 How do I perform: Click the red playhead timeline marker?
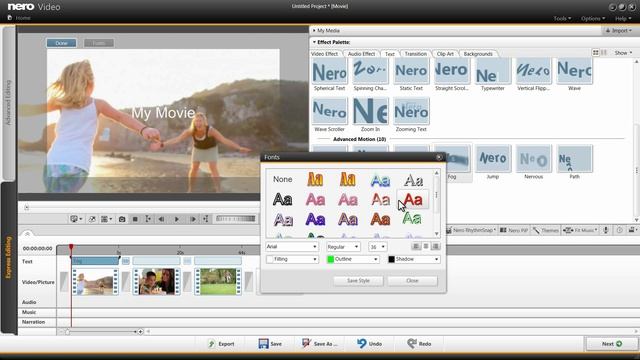pyautogui.click(x=71, y=247)
